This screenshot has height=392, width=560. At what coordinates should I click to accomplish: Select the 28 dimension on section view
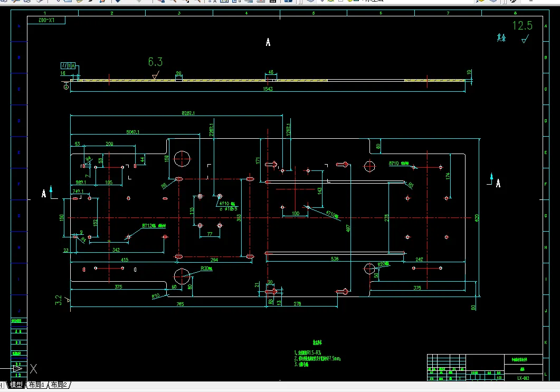pyautogui.click(x=178, y=73)
